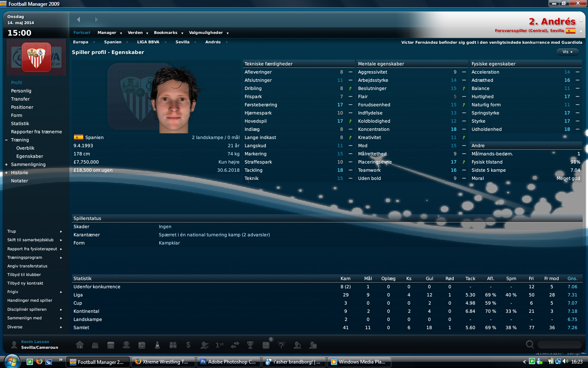Viewport: 588px width, 368px height.
Task: Click the manager silhouette icon beside Kevin Lassen
Action: pos(14,344)
